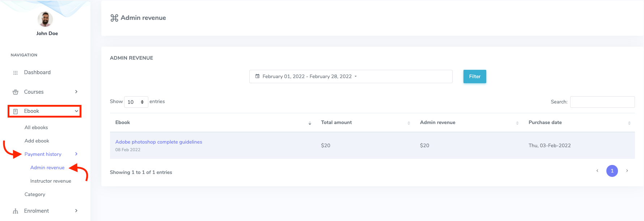This screenshot has width=644, height=221.
Task: Go to All ebooks menu item
Action: point(36,127)
